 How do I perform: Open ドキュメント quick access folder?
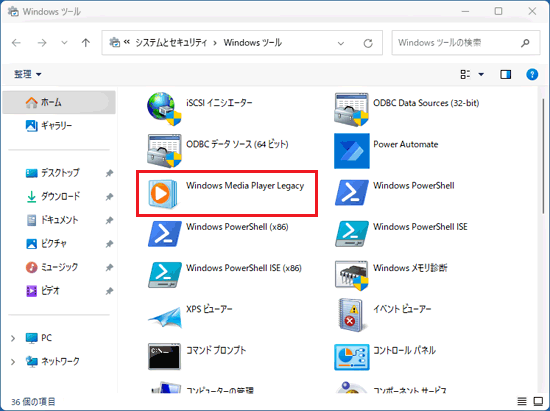[x=59, y=220]
